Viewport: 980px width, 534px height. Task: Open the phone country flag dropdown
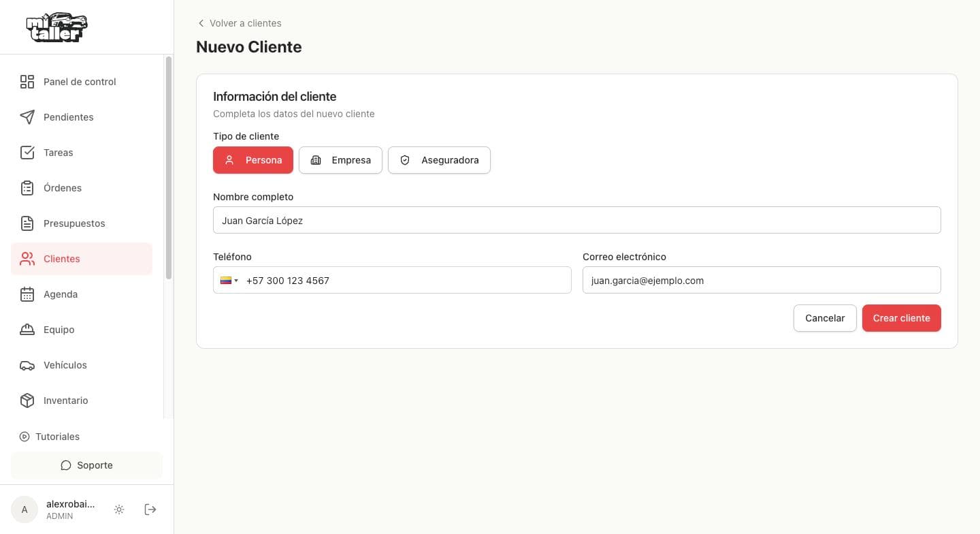[229, 280]
